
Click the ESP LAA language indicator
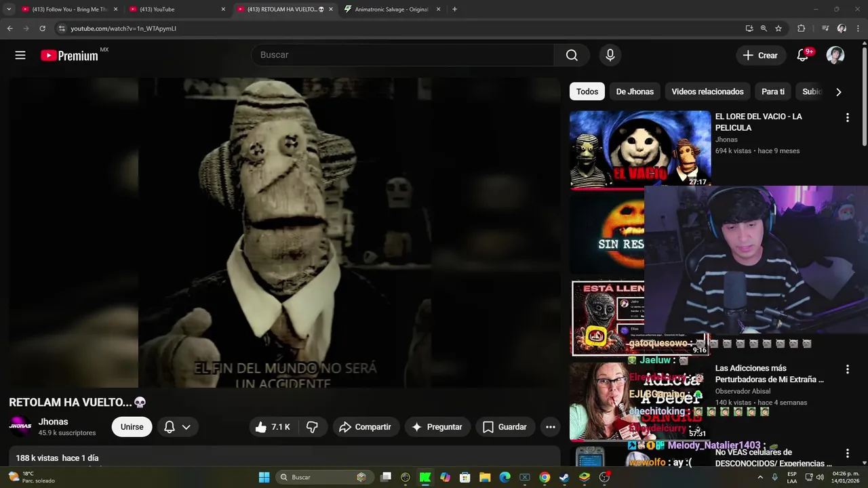792,477
